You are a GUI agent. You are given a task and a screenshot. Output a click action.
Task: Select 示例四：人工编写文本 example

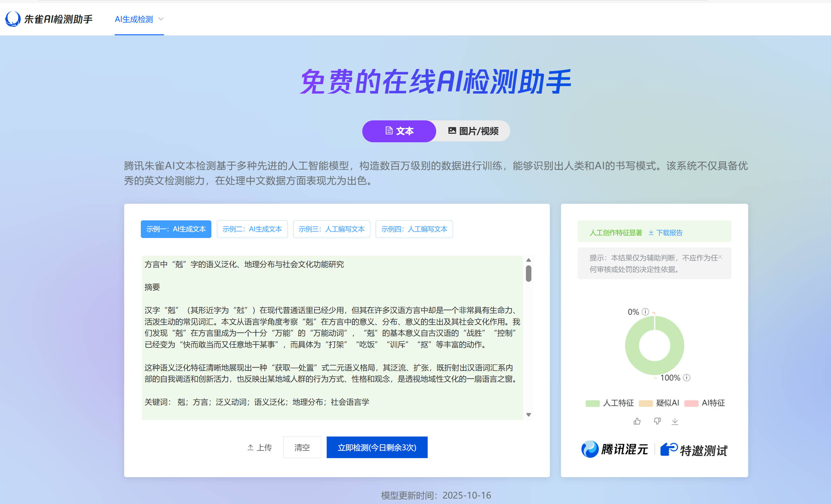[414, 229]
